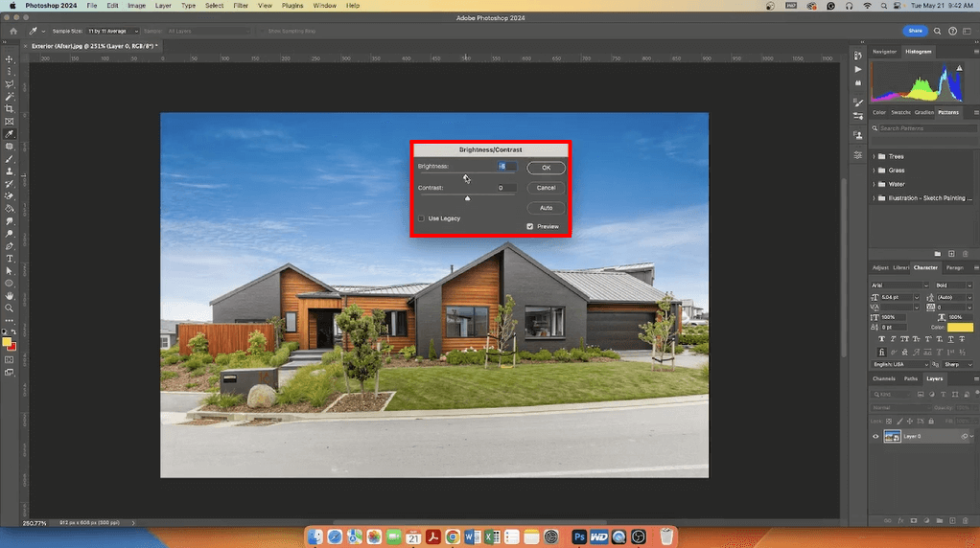Screen dimensions: 980x548
Task: Open the Actions panel play icon
Action: tap(858, 69)
